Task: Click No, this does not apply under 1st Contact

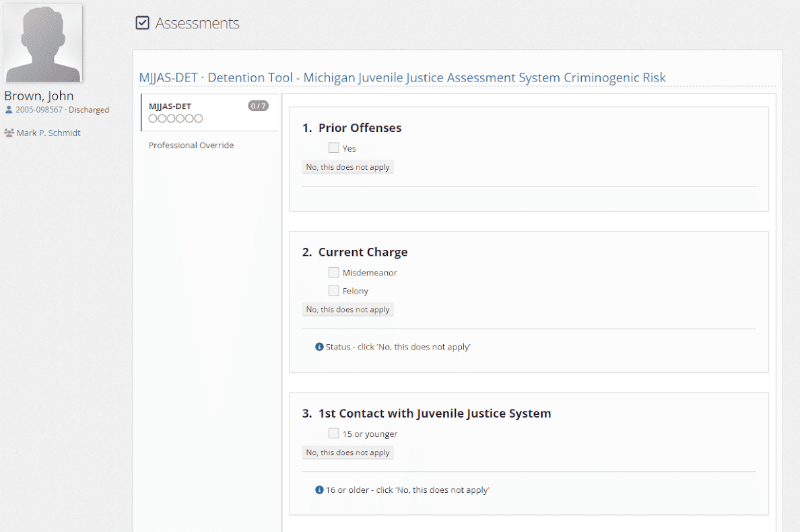Action: pyautogui.click(x=347, y=452)
